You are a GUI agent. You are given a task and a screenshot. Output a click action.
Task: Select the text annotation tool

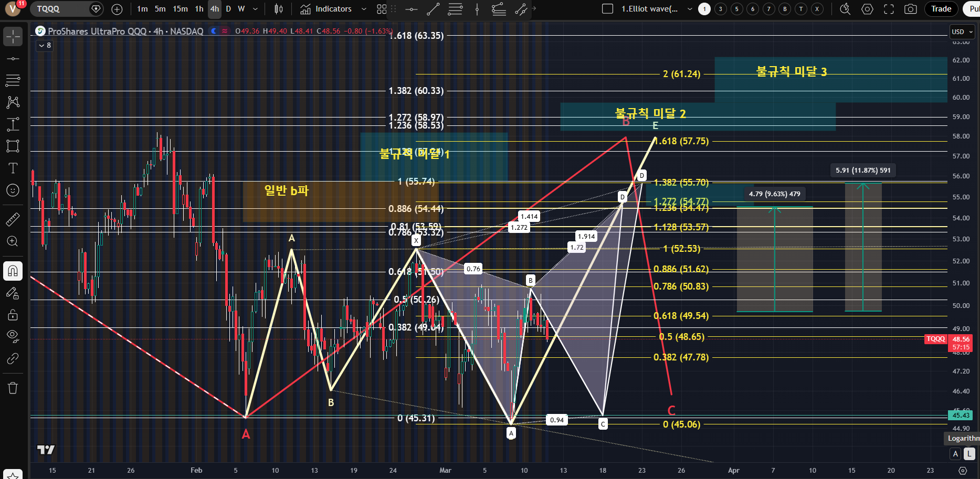(x=13, y=168)
